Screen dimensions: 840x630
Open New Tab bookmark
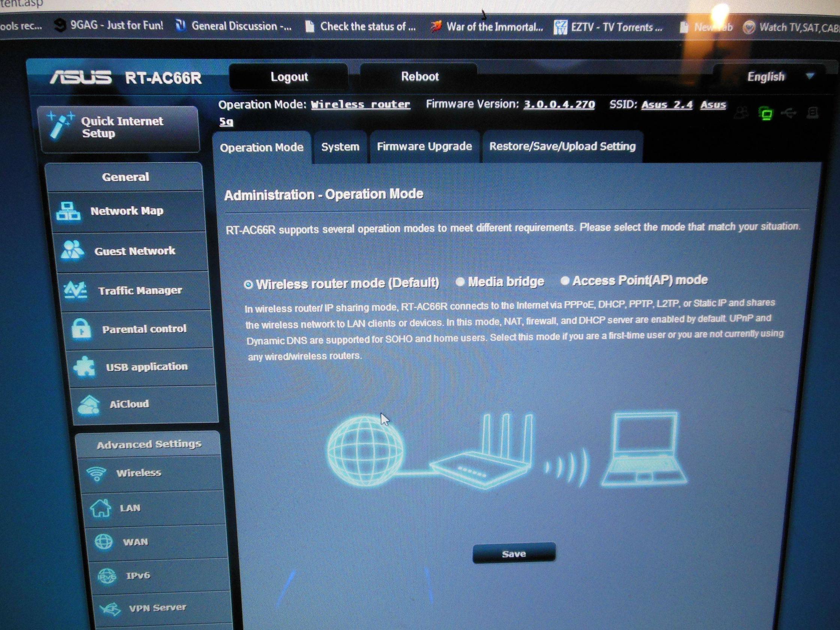(x=706, y=27)
